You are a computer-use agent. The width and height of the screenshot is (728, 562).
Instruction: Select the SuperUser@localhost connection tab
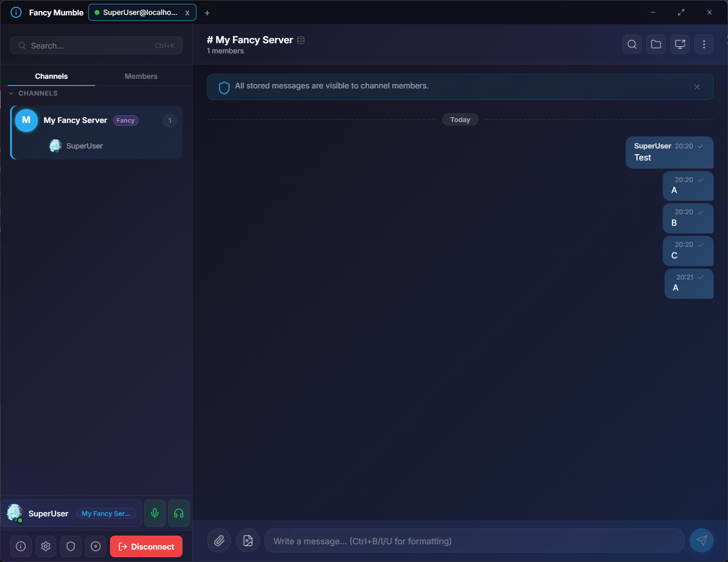[142, 12]
